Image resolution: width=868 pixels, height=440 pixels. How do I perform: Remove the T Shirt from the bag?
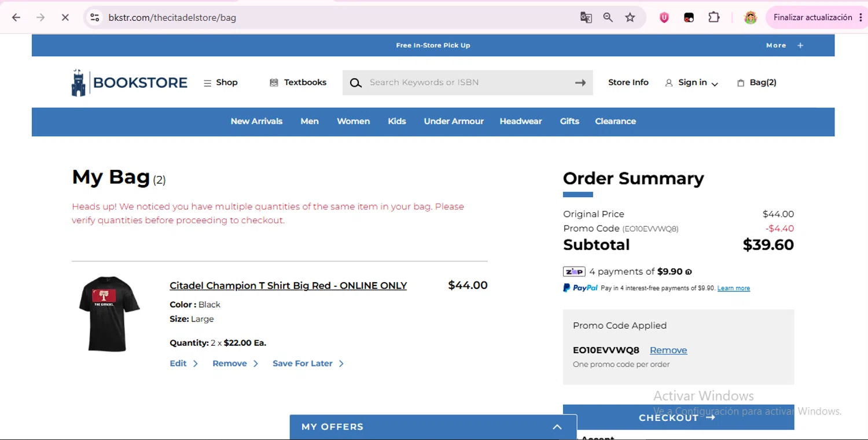click(235, 364)
